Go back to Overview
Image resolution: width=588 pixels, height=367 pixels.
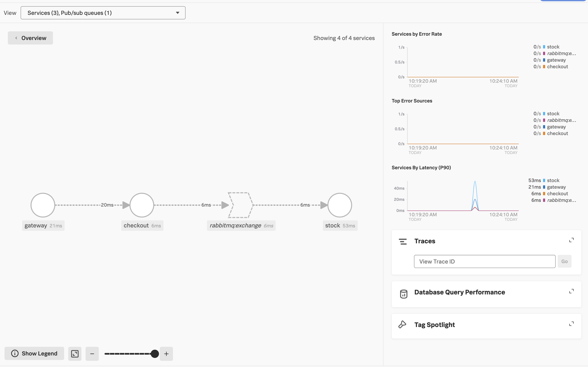tap(30, 38)
